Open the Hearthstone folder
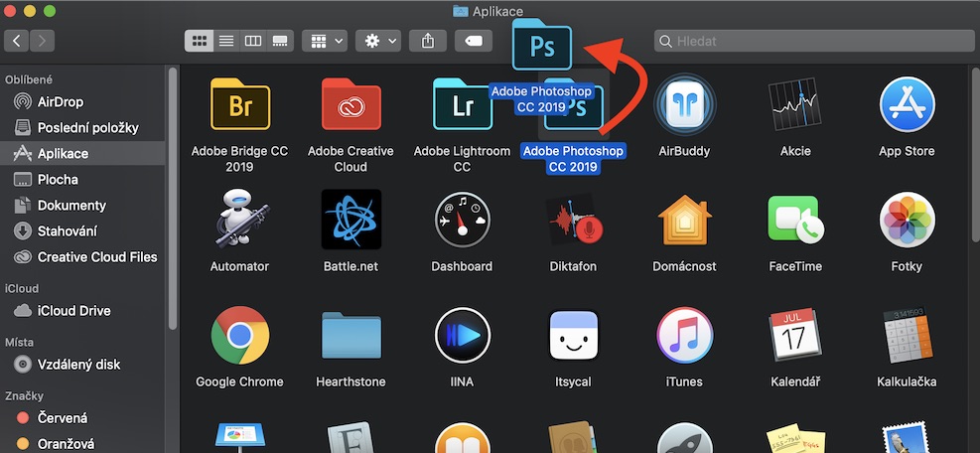The width and height of the screenshot is (980, 453). 350,336
